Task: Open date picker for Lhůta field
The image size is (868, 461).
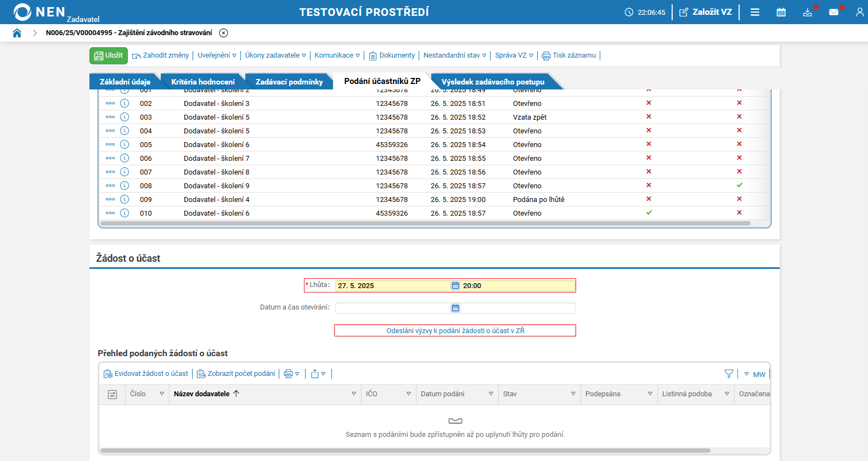Action: click(x=455, y=285)
